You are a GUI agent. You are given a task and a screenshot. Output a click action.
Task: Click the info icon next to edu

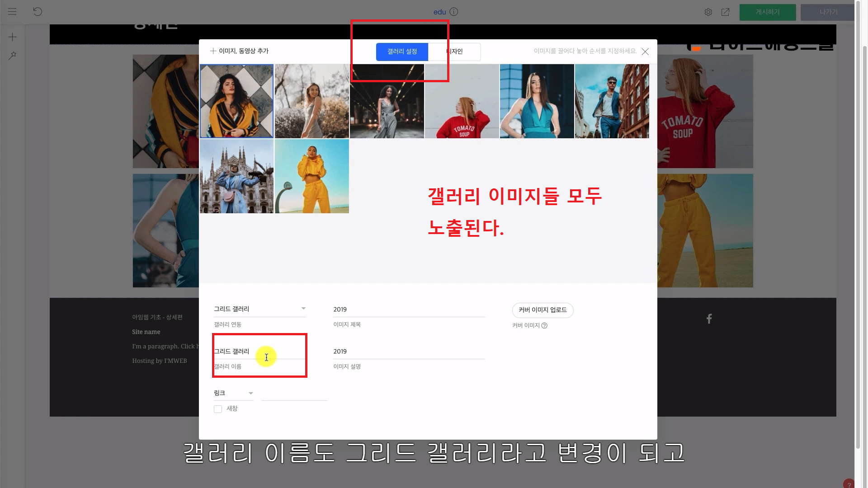pos(454,12)
